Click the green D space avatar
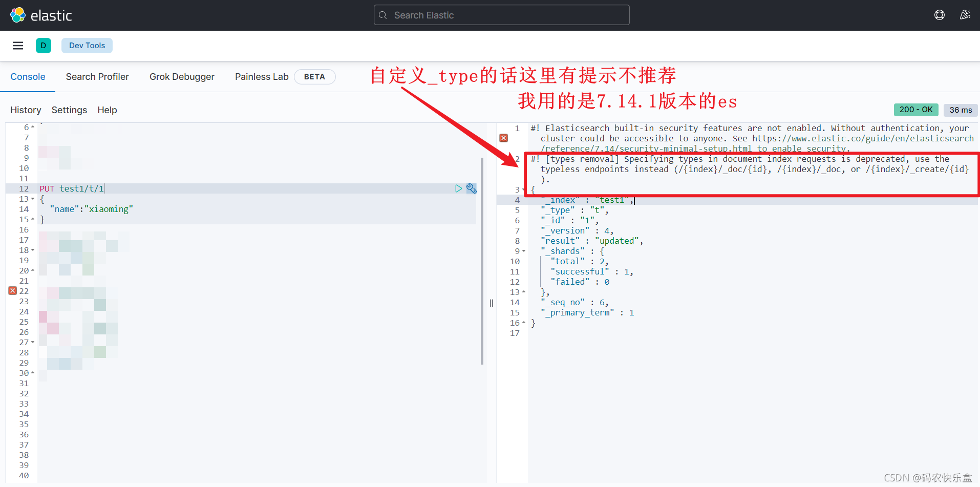 44,46
